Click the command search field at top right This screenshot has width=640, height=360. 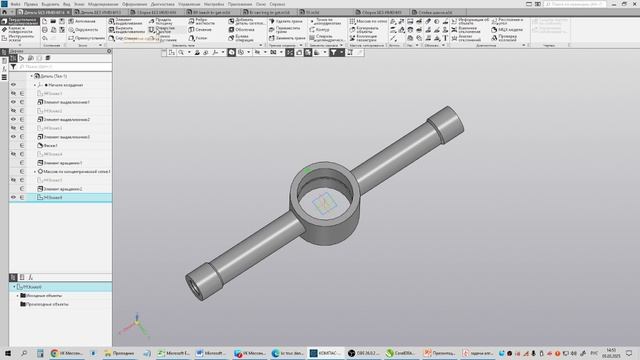[574, 4]
